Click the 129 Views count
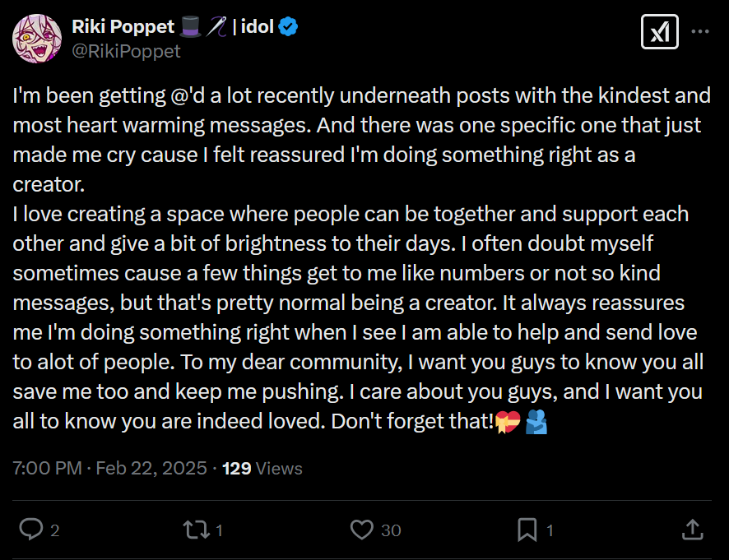The height and width of the screenshot is (560, 729). point(262,469)
